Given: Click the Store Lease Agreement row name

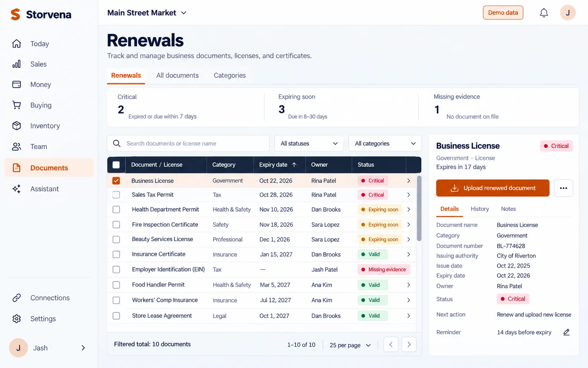Looking at the screenshot, I should [x=162, y=316].
